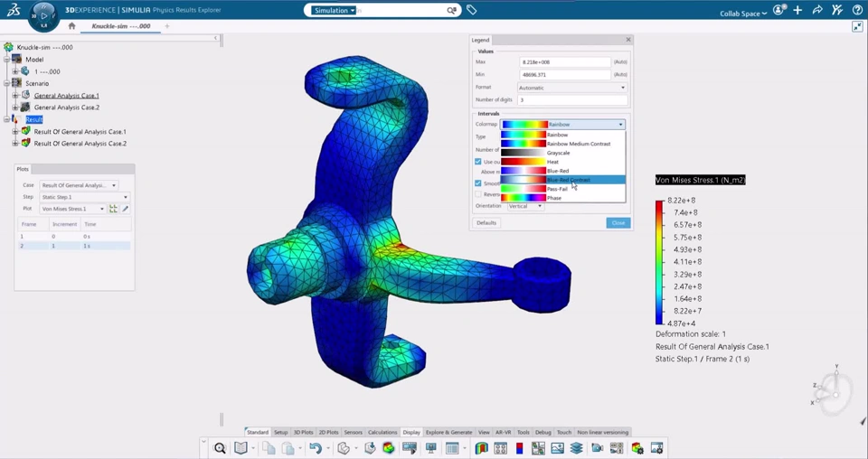Click the pencil edit icon in the Plots panel
Image resolution: width=868 pixels, height=459 pixels.
[x=126, y=209]
